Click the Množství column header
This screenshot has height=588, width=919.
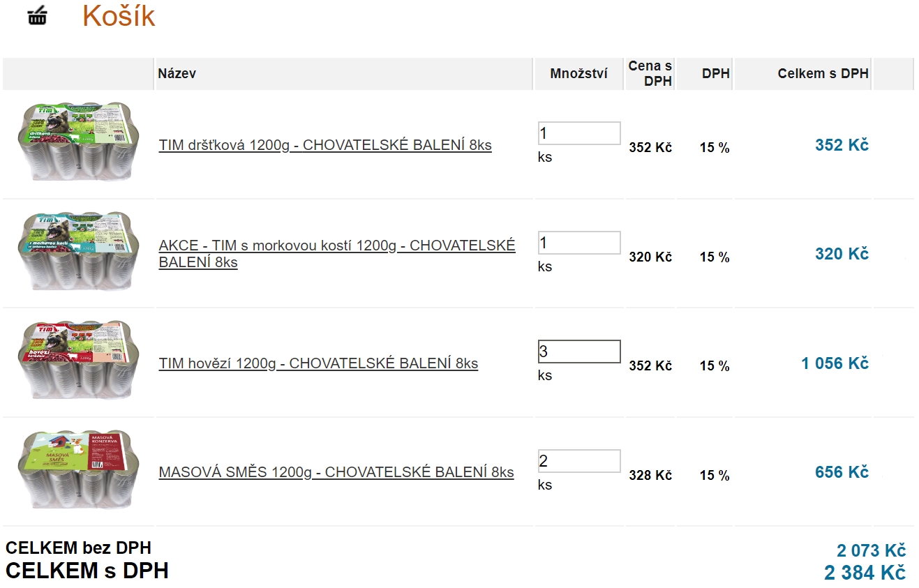[578, 74]
